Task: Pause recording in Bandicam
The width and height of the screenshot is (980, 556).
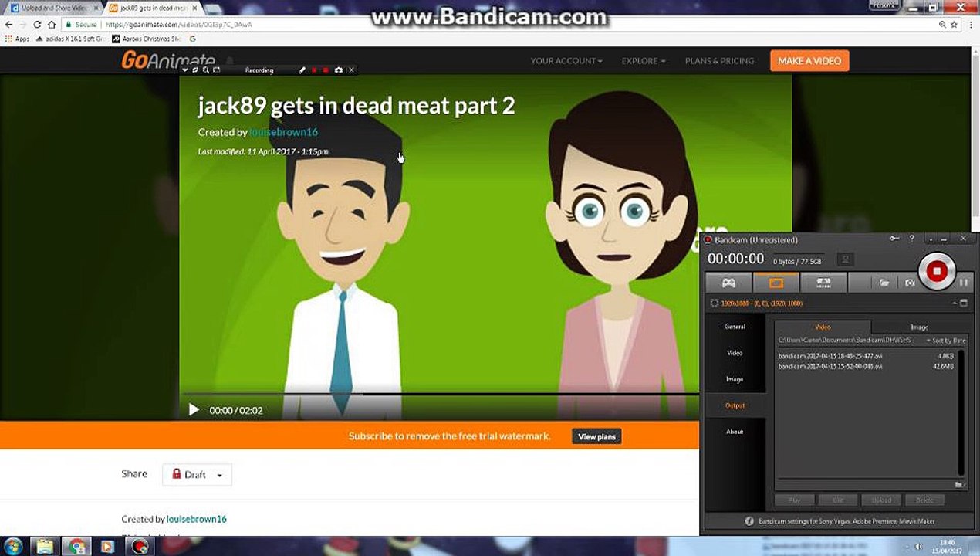Action: pyautogui.click(x=964, y=283)
